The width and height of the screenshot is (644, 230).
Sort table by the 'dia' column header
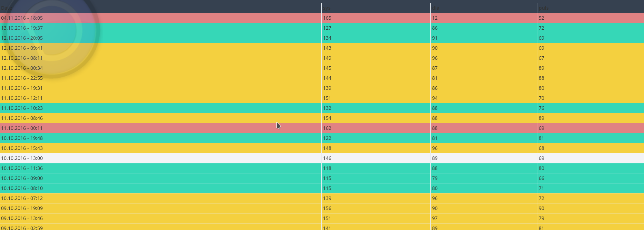point(484,8)
